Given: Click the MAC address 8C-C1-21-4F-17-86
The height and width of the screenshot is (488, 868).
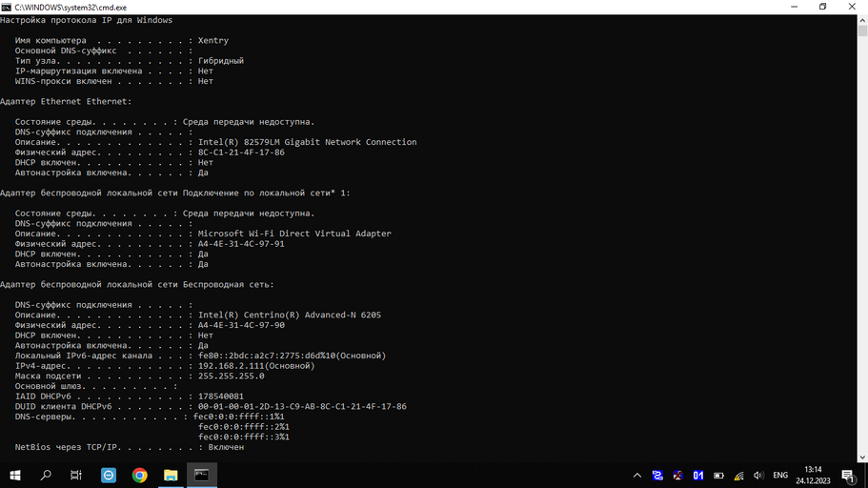Looking at the screenshot, I should (241, 152).
